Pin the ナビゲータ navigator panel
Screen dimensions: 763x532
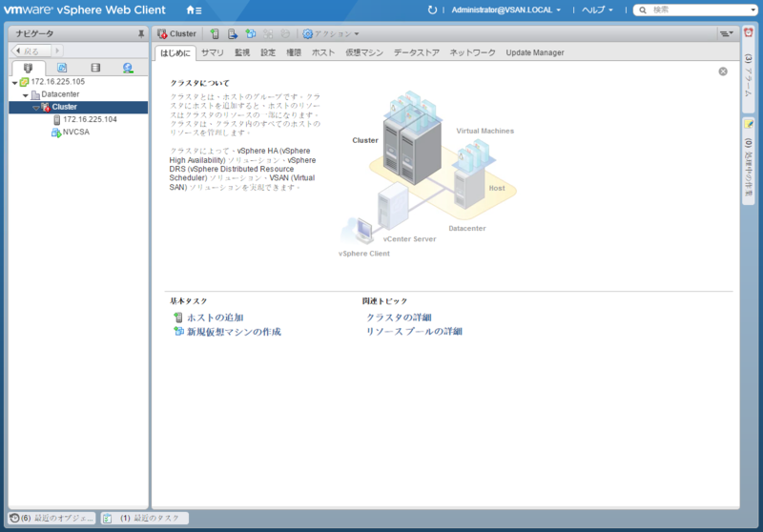tap(140, 33)
